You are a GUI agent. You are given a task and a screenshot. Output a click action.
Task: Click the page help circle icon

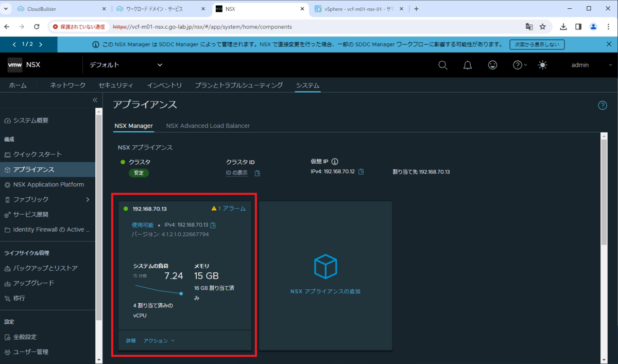603,105
